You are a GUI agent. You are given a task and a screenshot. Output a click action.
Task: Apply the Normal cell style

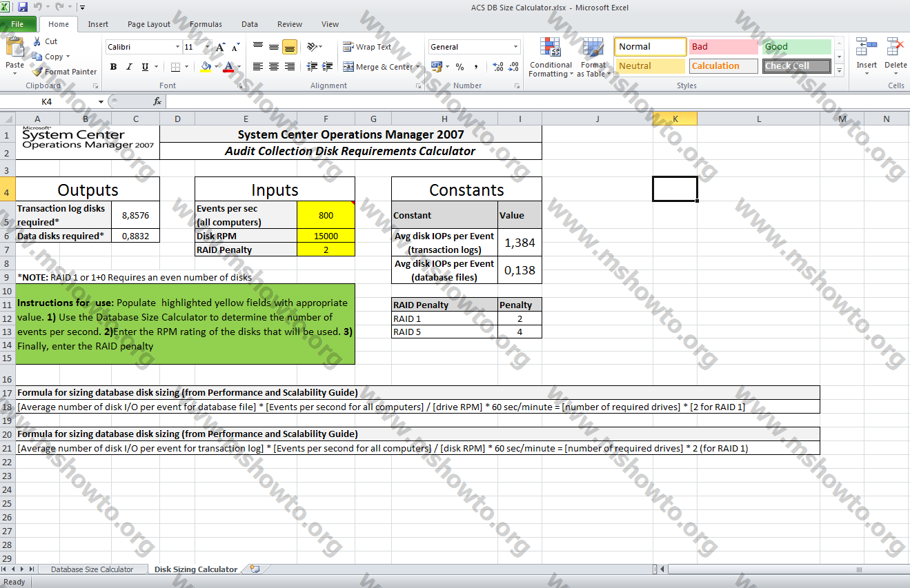tap(651, 47)
